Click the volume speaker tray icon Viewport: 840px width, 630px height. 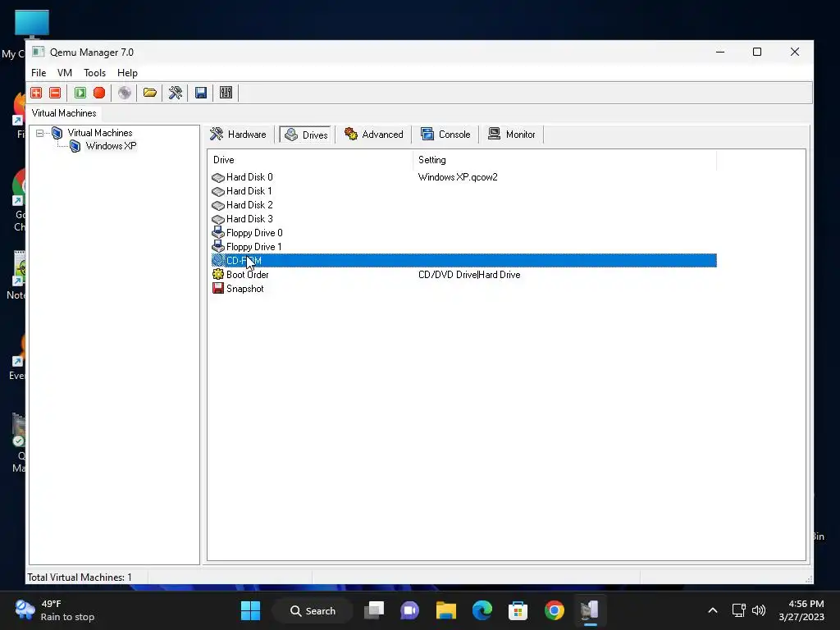point(759,610)
